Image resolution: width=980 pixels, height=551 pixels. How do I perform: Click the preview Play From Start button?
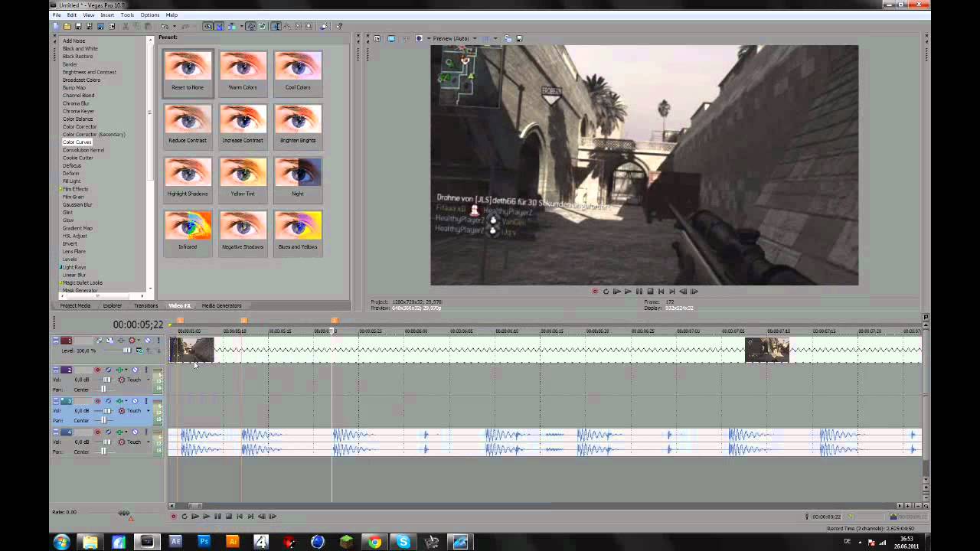pyautogui.click(x=617, y=291)
